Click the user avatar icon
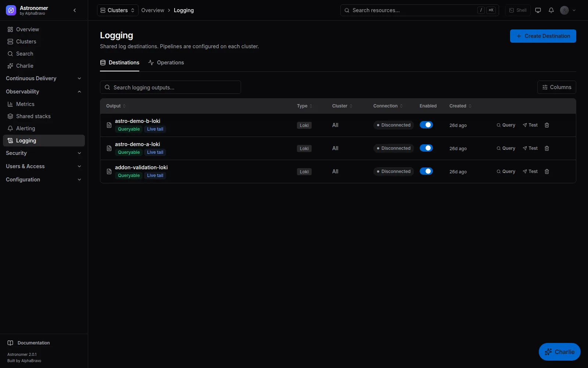This screenshot has width=588, height=368. [564, 10]
